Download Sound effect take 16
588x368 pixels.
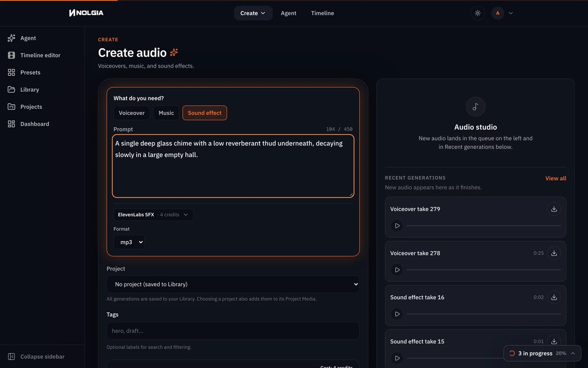(554, 297)
